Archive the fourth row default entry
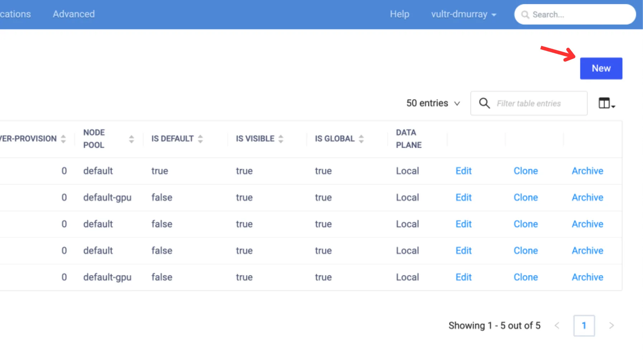This screenshot has width=643, height=364. point(587,250)
